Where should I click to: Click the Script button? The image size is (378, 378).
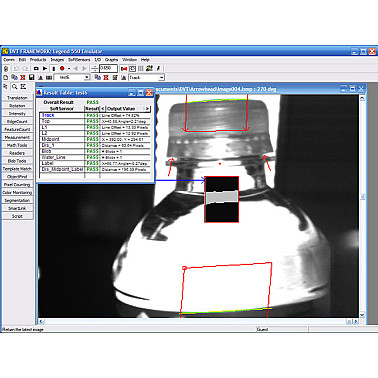17,216
